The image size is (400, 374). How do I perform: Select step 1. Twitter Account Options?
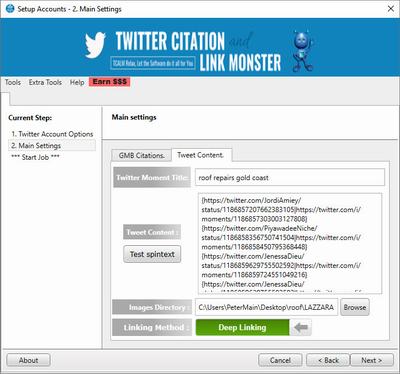(52, 134)
